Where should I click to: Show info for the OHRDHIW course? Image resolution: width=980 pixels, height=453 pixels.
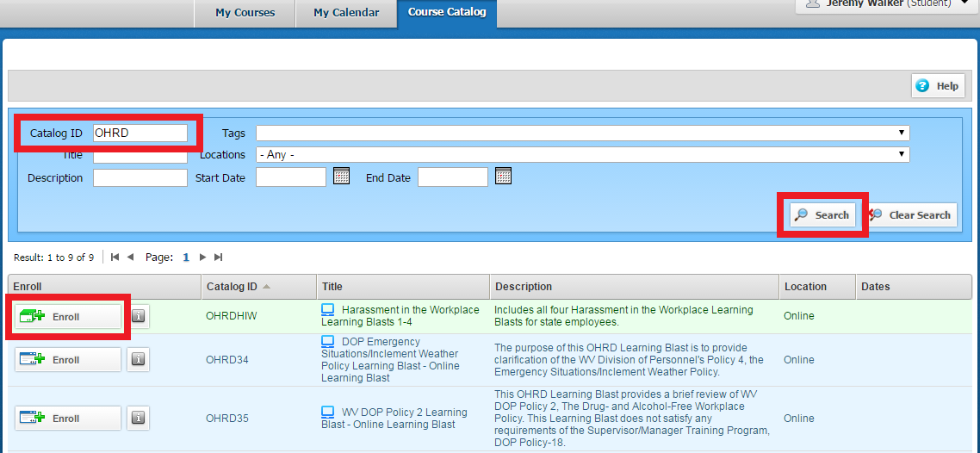tap(138, 317)
